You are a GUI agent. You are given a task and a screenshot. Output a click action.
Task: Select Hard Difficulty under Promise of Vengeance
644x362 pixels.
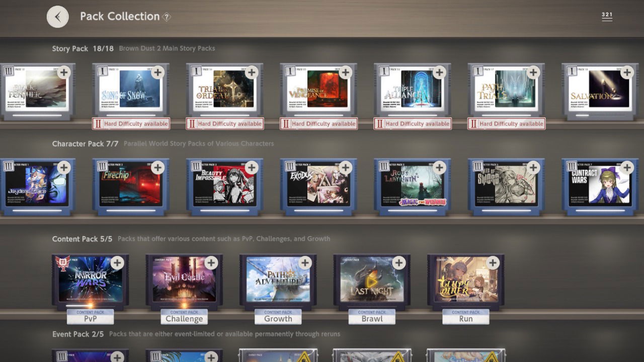point(318,123)
